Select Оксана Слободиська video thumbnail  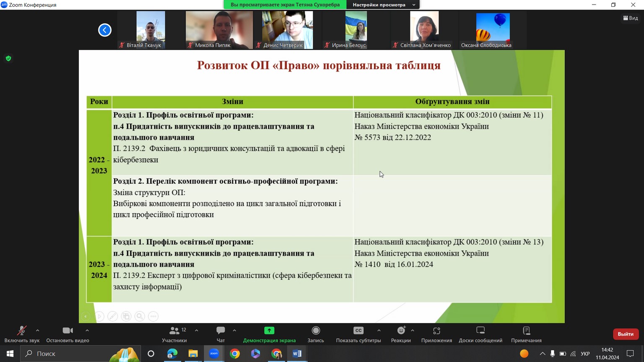(493, 30)
